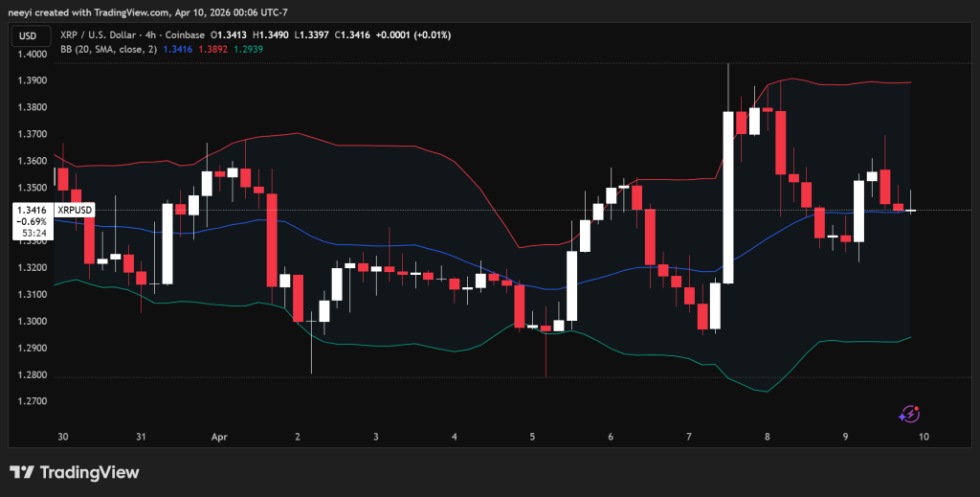The width and height of the screenshot is (980, 497).
Task: Click the blue BB basis value 1.3416
Action: coord(178,48)
